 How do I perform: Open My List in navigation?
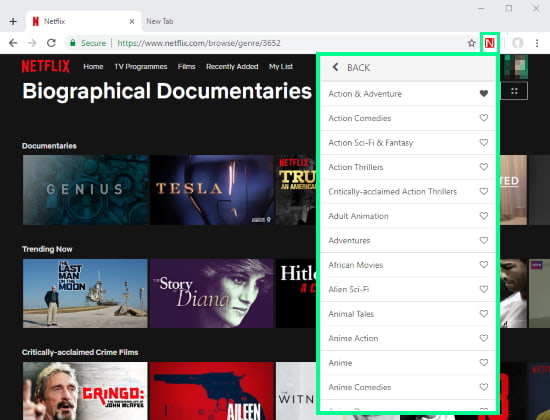click(281, 67)
